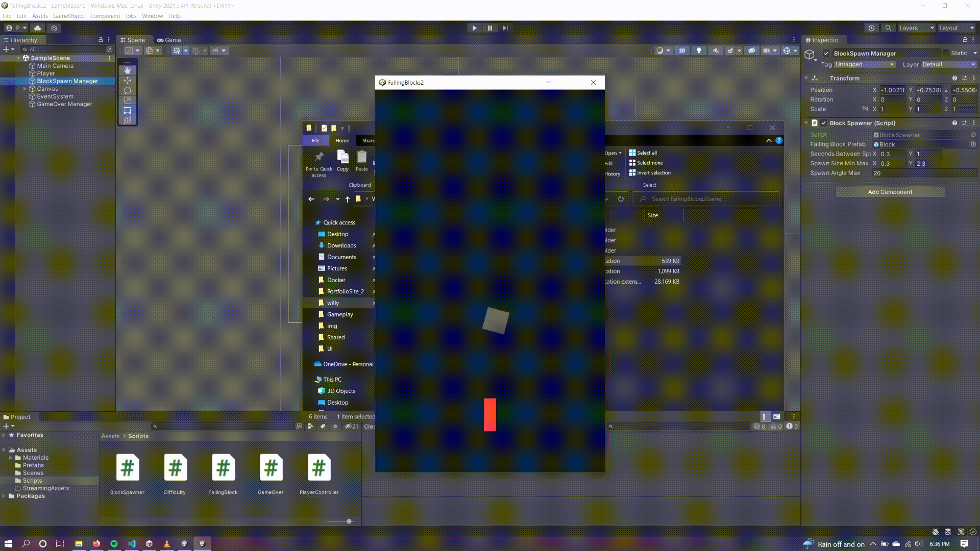Expand the Canvas hierarchy item
This screenshot has height=551, width=980.
(x=25, y=89)
